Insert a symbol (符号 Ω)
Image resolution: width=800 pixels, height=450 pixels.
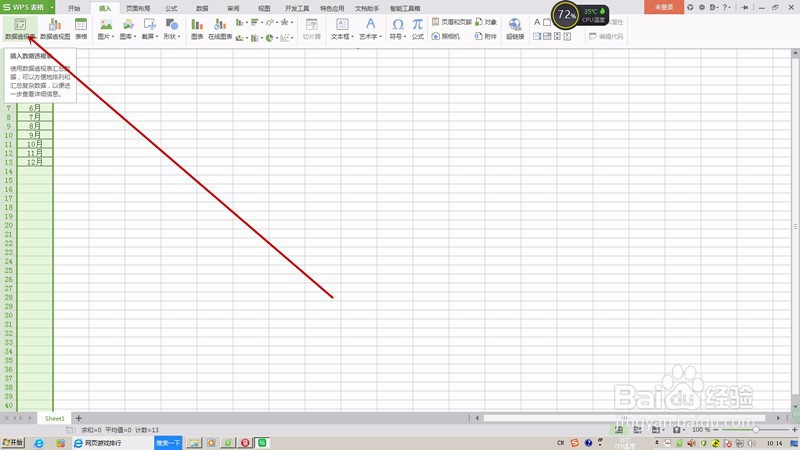point(397,29)
